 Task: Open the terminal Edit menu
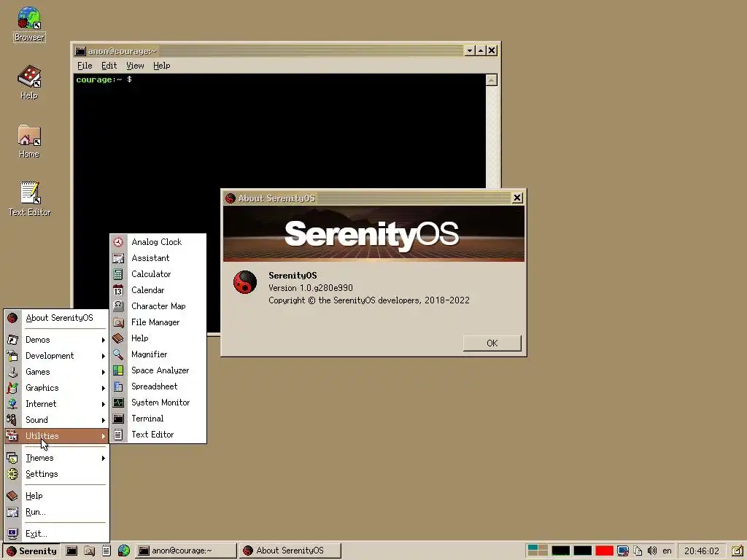tap(109, 66)
